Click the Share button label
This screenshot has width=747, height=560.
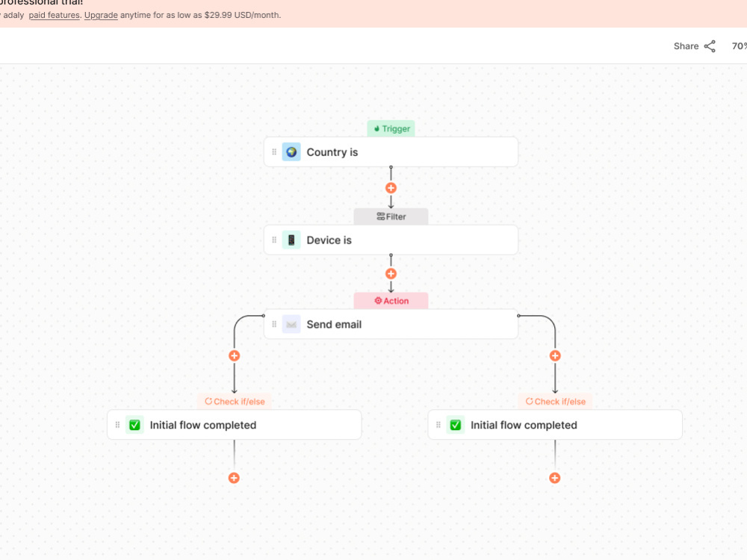click(686, 46)
